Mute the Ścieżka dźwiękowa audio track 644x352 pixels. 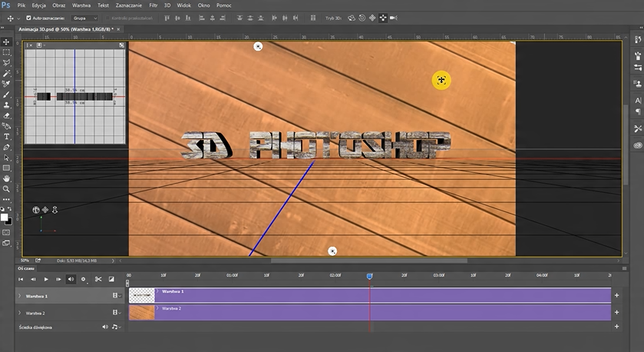(104, 327)
